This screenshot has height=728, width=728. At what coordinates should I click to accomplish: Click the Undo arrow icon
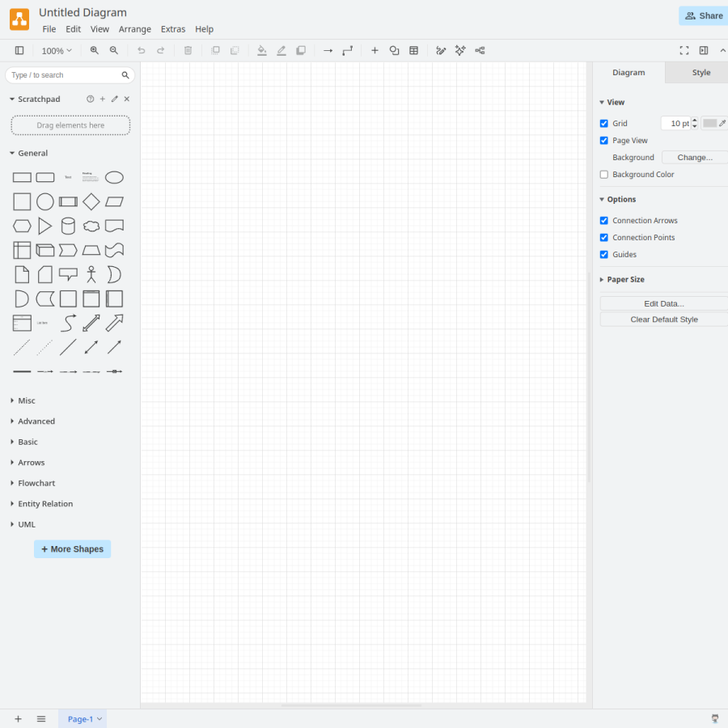click(141, 51)
